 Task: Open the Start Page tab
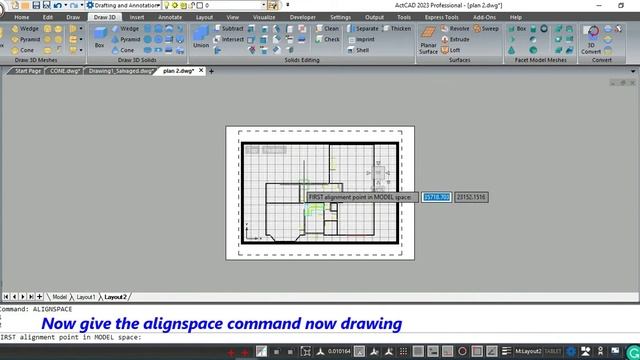(x=28, y=71)
